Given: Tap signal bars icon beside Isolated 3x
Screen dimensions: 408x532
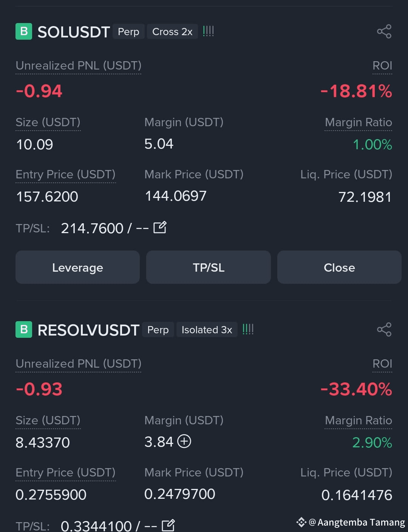Looking at the screenshot, I should tap(248, 329).
